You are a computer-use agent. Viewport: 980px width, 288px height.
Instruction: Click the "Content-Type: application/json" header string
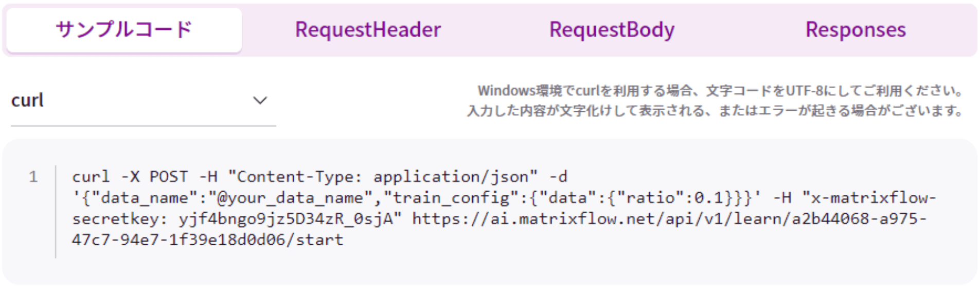[383, 177]
